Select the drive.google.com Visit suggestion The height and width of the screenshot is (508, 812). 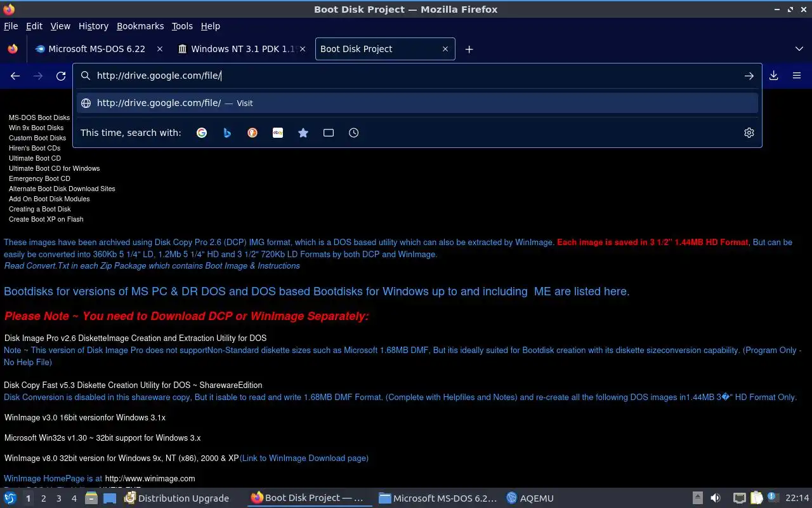(417, 103)
